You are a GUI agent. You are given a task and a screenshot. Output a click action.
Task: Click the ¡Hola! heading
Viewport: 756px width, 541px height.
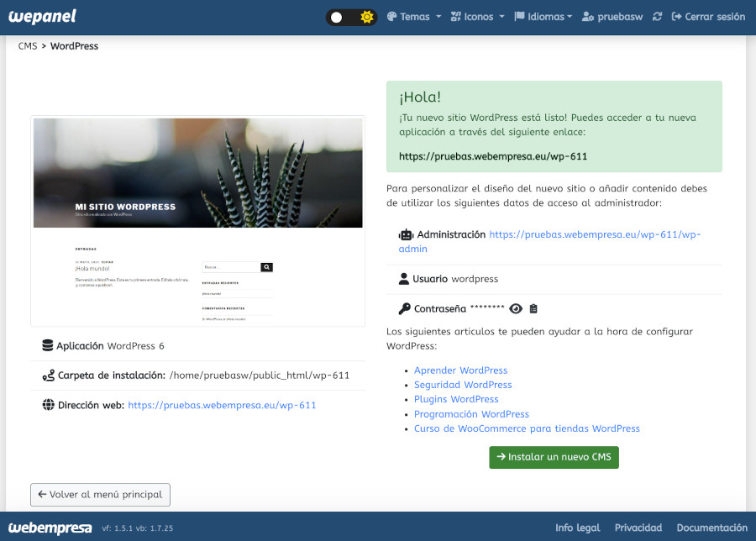[x=420, y=97]
